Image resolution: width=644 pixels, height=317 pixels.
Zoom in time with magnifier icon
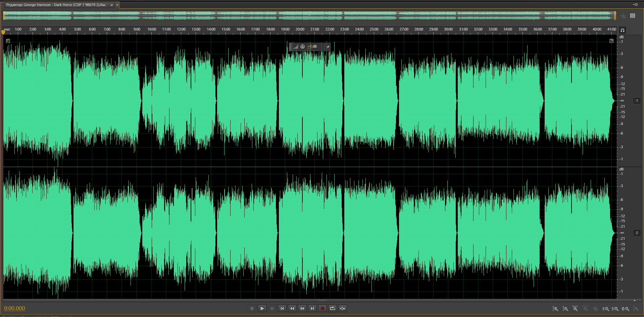[x=575, y=309]
